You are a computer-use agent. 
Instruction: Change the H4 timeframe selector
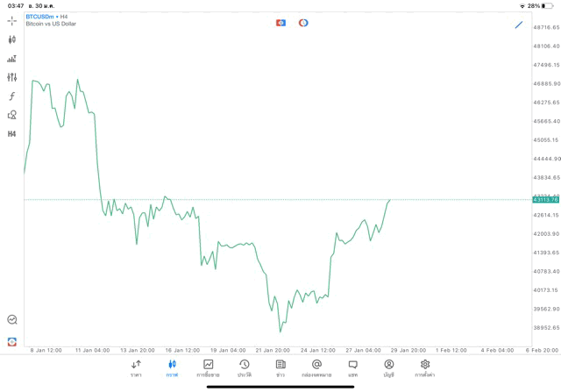click(x=12, y=134)
